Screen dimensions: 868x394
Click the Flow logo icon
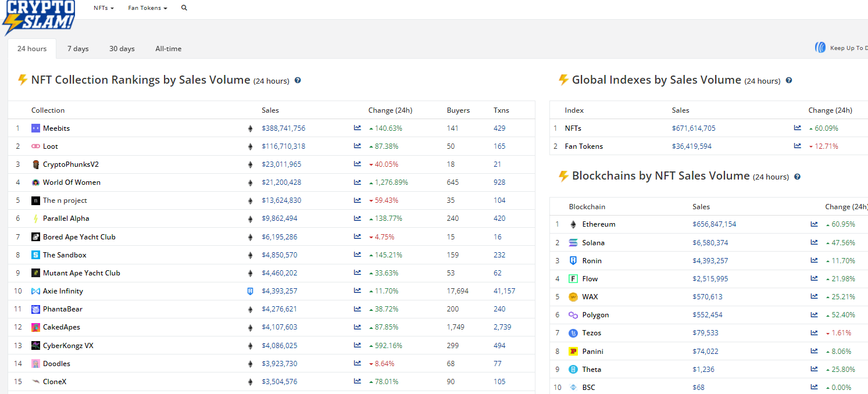573,279
